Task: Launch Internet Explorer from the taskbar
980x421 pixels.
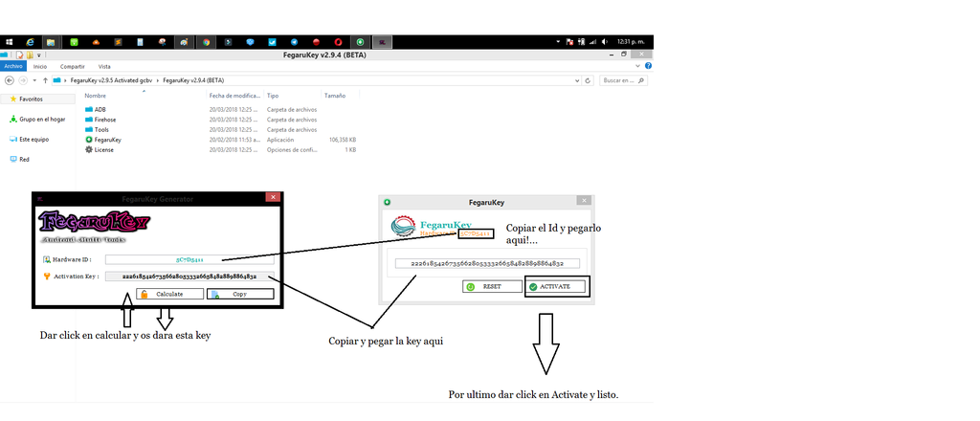Action: 30,42
